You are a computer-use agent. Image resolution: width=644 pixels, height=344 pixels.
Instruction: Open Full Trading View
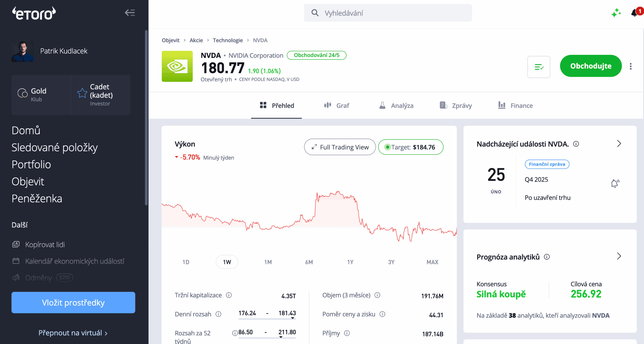pos(340,147)
